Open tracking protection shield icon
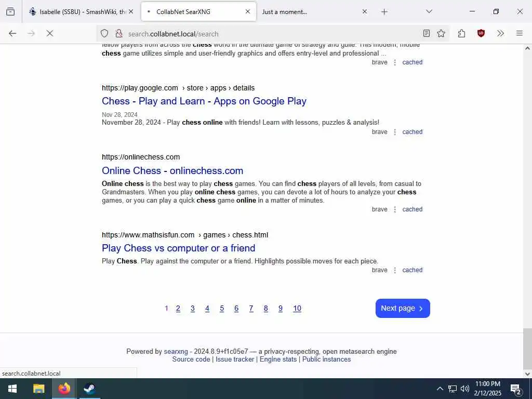 pyautogui.click(x=104, y=33)
